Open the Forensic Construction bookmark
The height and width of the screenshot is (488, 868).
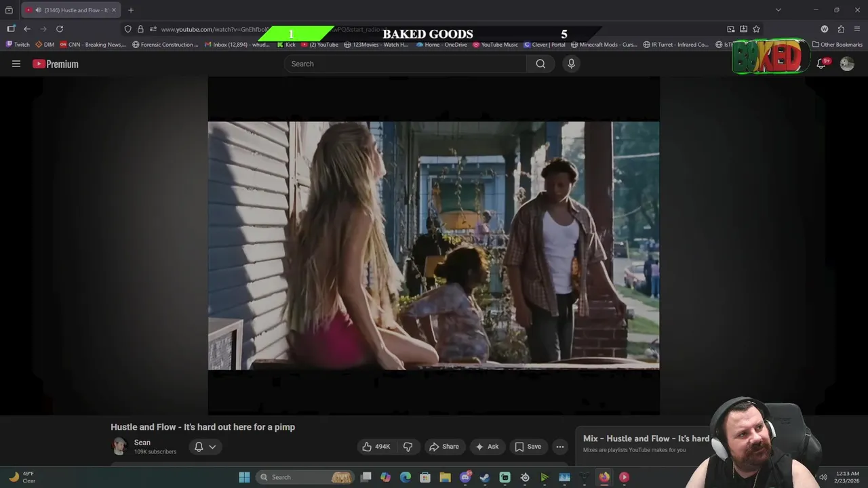coord(165,45)
